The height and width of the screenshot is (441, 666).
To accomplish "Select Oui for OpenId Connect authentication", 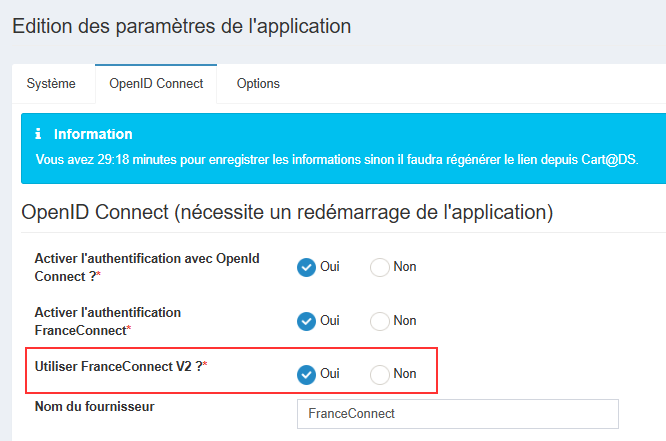I will (x=307, y=267).
